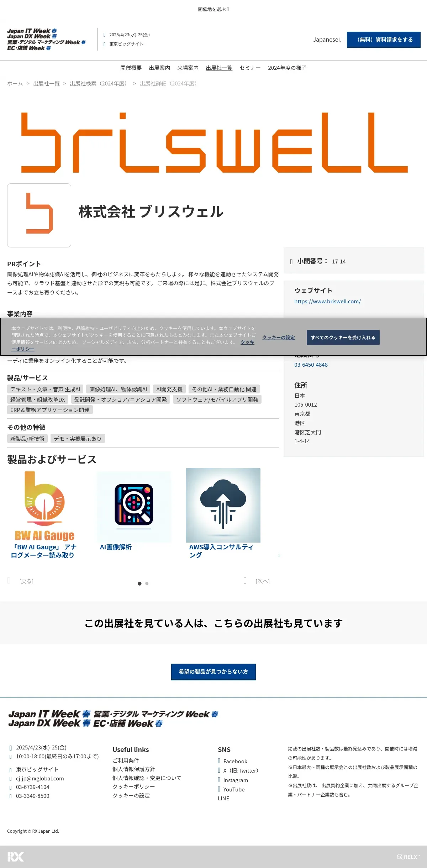
Task: Open the footer クッキーの設定 link
Action: click(x=131, y=795)
